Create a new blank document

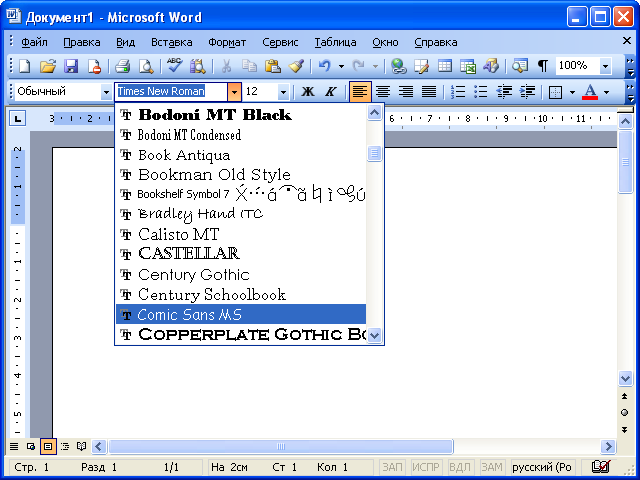point(24,66)
